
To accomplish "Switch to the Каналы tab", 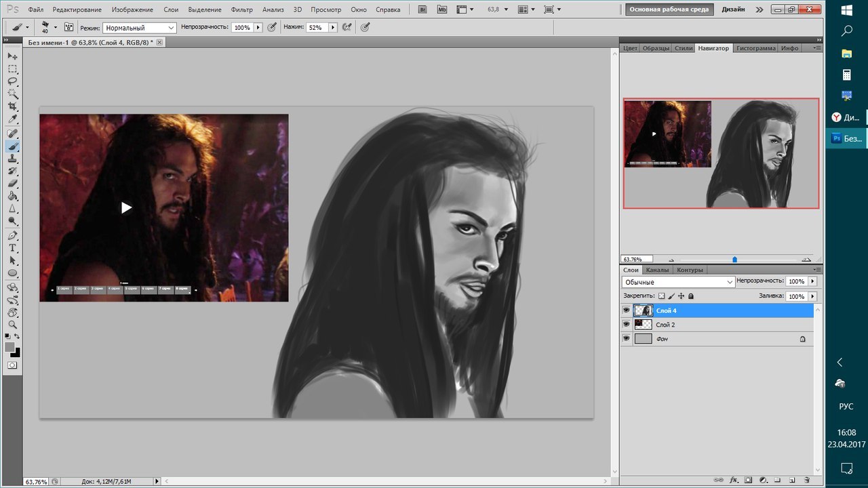I will [657, 270].
